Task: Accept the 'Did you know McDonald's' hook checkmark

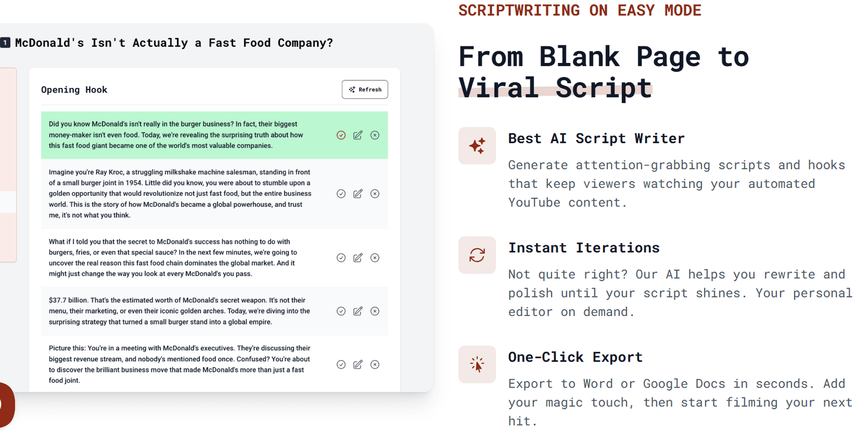Action: (x=341, y=135)
